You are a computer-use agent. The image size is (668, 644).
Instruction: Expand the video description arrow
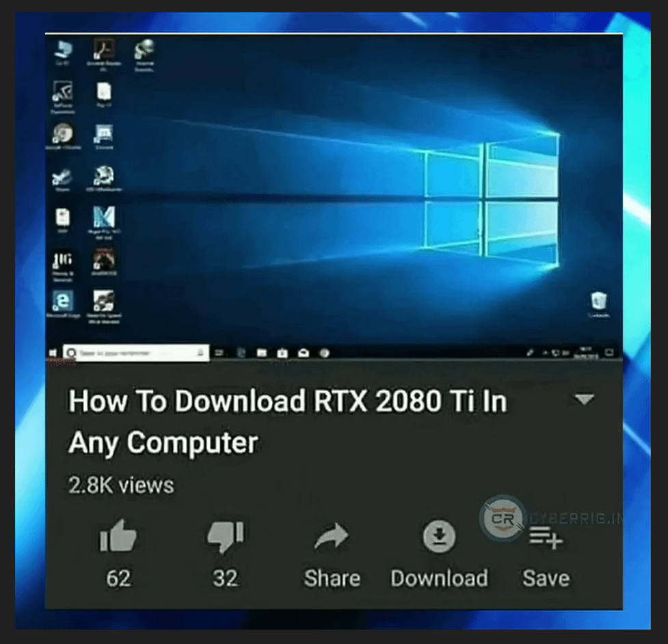(x=584, y=399)
